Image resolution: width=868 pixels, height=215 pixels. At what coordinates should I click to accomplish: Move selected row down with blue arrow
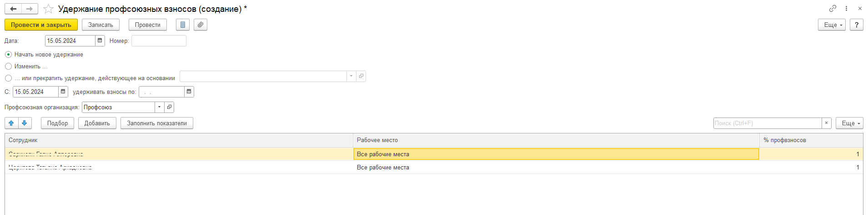[x=25, y=123]
